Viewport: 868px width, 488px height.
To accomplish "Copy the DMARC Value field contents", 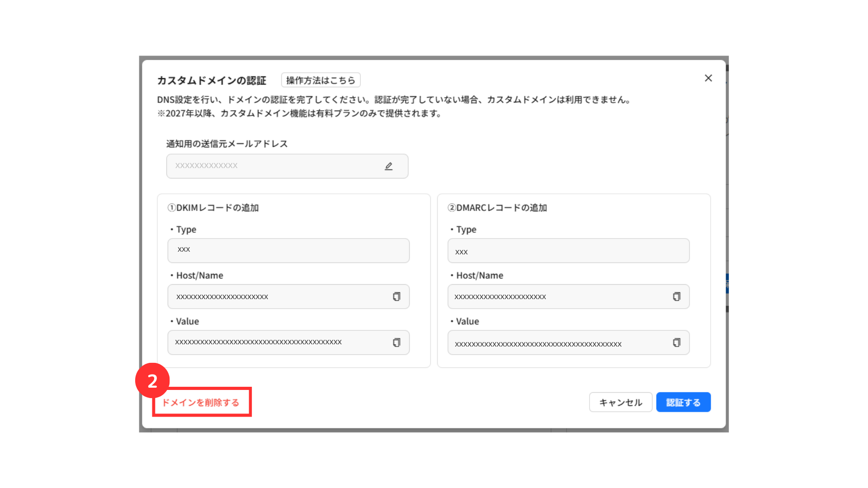I will (676, 343).
